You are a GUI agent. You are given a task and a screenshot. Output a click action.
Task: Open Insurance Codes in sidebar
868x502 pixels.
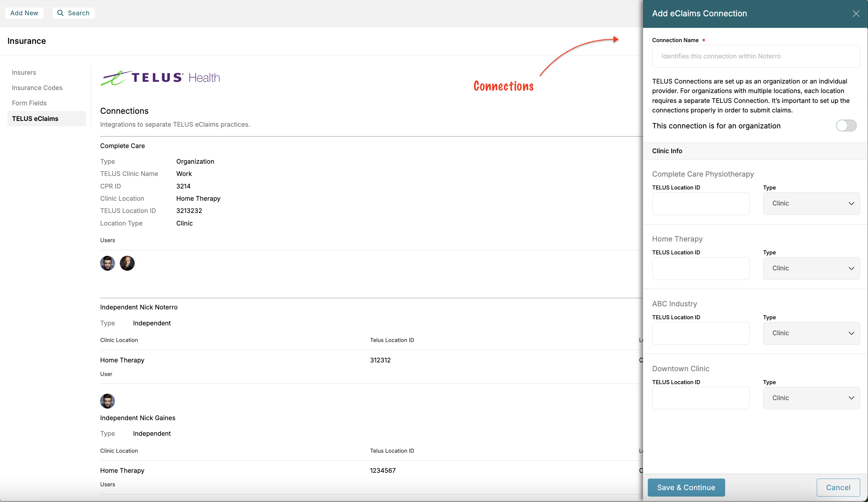click(x=37, y=88)
